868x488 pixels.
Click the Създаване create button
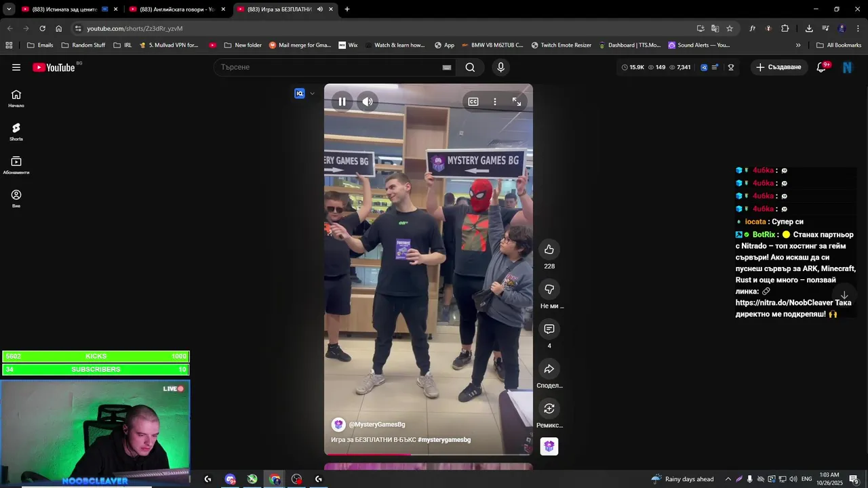[778, 67]
